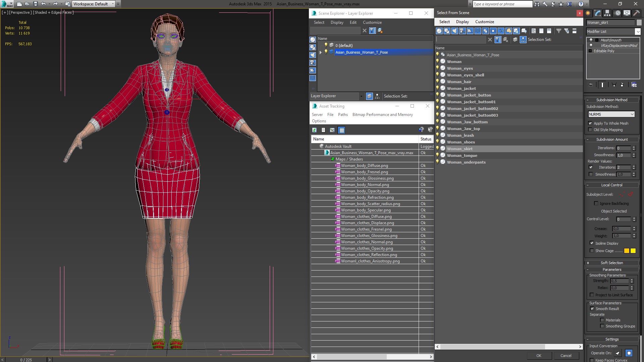Open Select menu in Select From Scene
Viewport: 644px width, 362px height.
(444, 22)
